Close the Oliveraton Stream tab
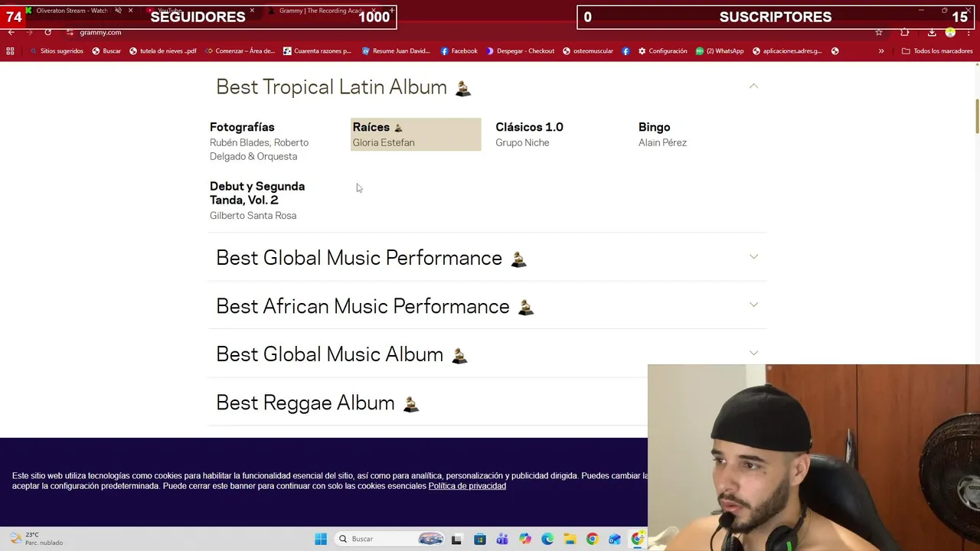Image resolution: width=980 pixels, height=551 pixels. tap(130, 11)
